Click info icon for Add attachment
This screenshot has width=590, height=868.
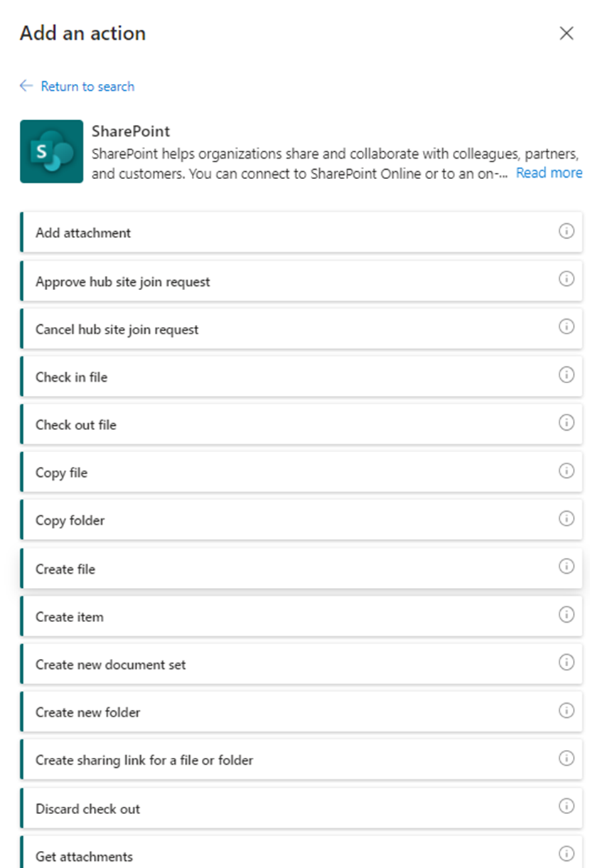click(566, 232)
